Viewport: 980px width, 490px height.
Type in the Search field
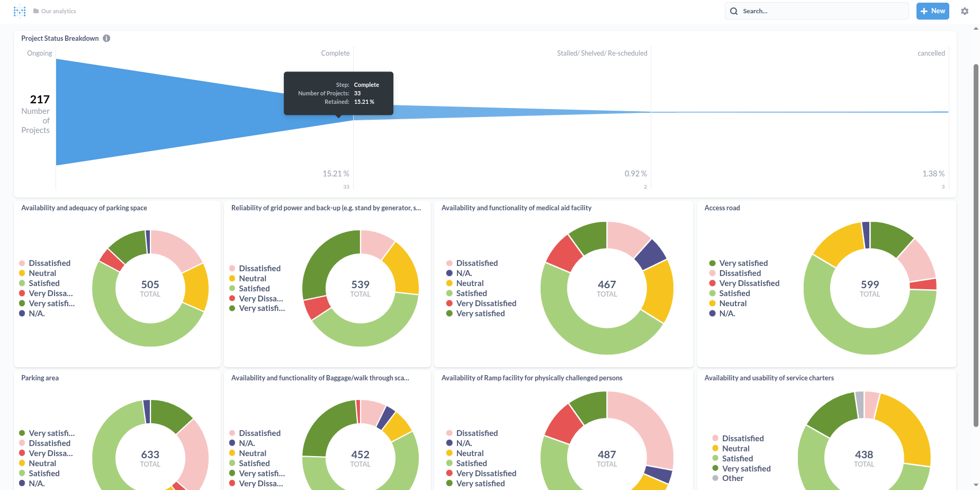pyautogui.click(x=821, y=11)
